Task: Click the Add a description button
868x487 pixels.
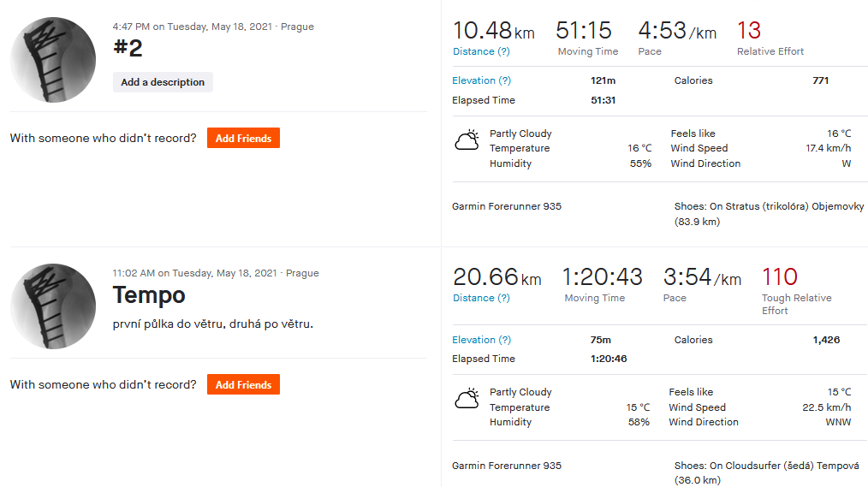Action: coord(163,82)
